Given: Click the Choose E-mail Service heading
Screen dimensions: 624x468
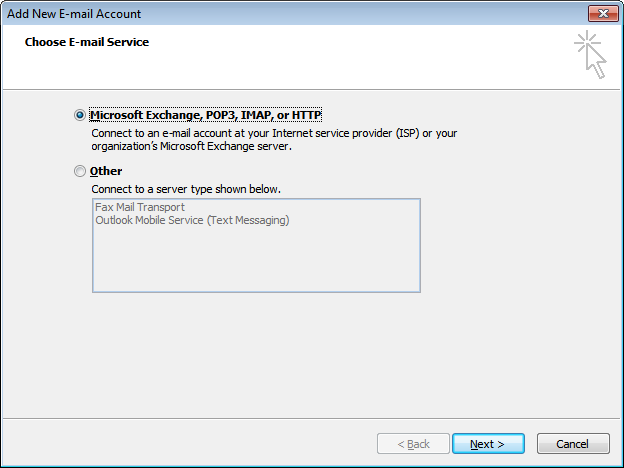Looking at the screenshot, I should tap(87, 42).
